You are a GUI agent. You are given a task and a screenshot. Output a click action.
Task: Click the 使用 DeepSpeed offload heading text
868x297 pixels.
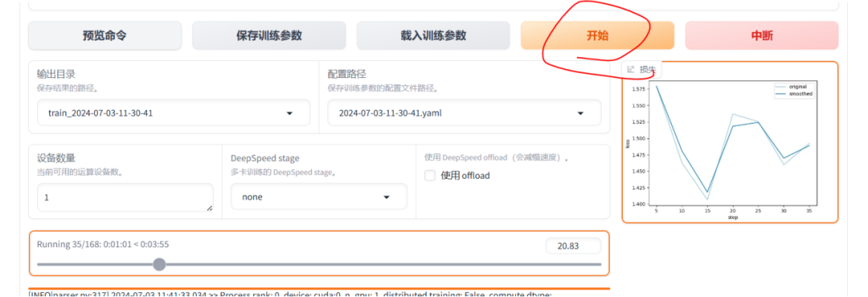tap(497, 158)
